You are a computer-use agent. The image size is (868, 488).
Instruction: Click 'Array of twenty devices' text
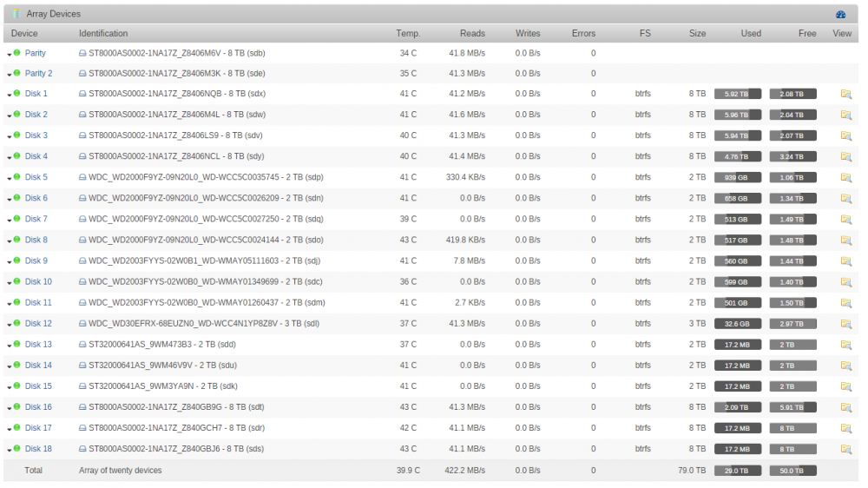(x=120, y=471)
